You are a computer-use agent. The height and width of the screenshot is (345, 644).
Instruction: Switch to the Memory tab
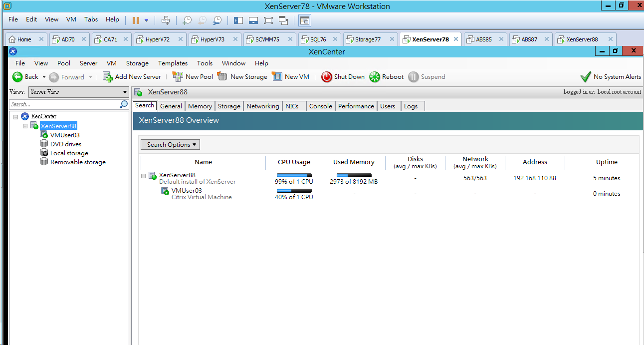click(x=200, y=106)
